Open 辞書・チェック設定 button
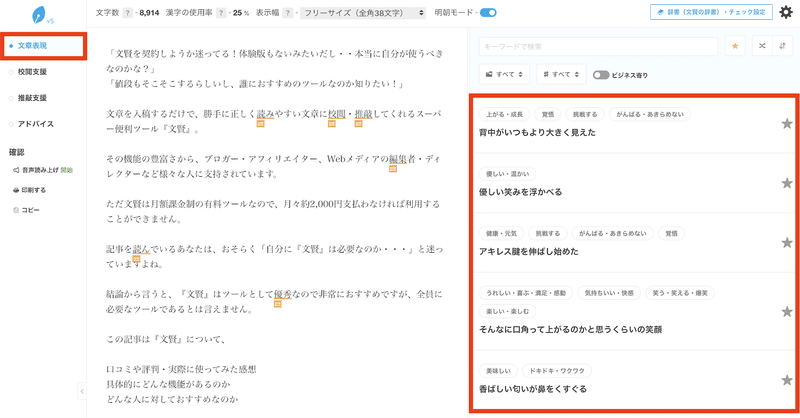Viewport: 800px width, 418px height. (x=711, y=12)
